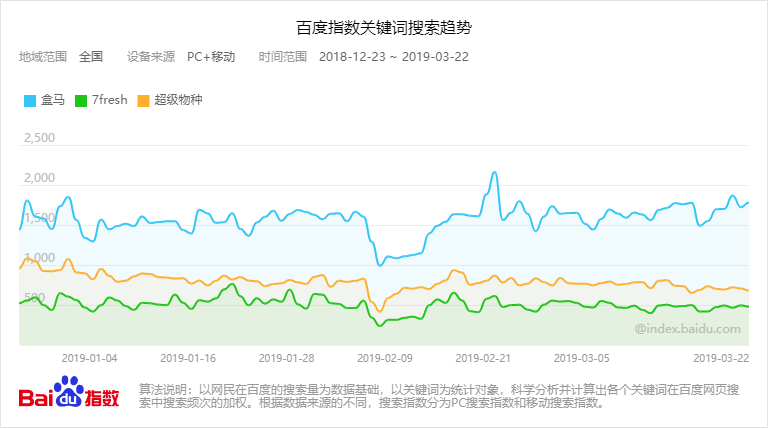Open the 全国 region selector
The width and height of the screenshot is (768, 429).
point(91,56)
